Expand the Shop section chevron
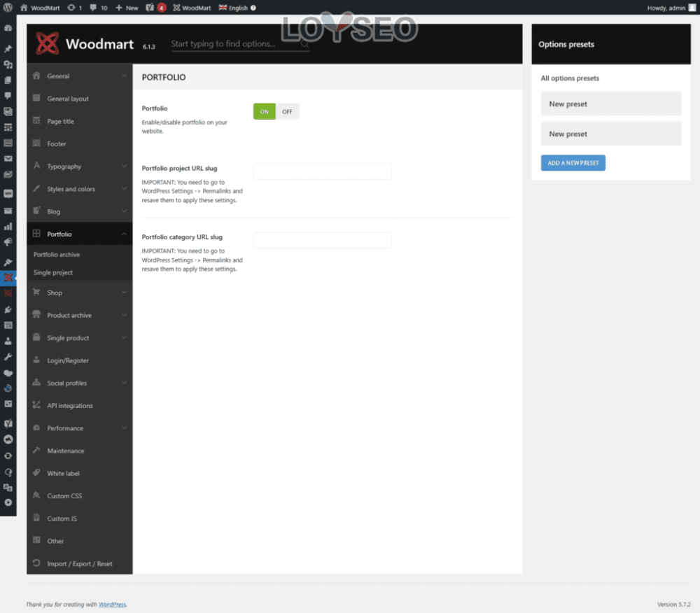This screenshot has width=700, height=613. click(124, 293)
